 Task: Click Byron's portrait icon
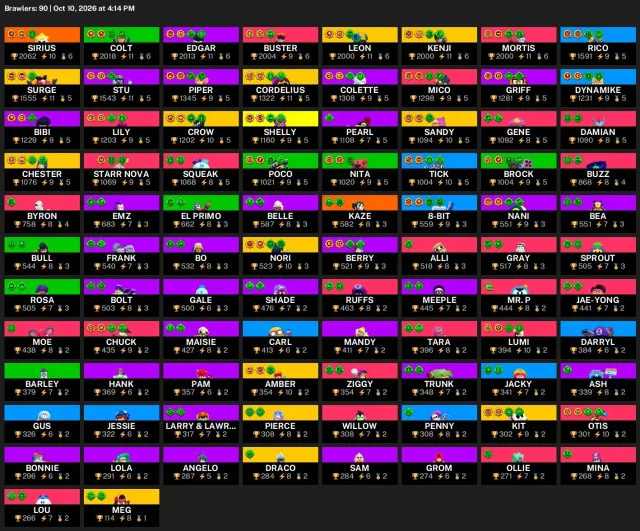(x=40, y=205)
